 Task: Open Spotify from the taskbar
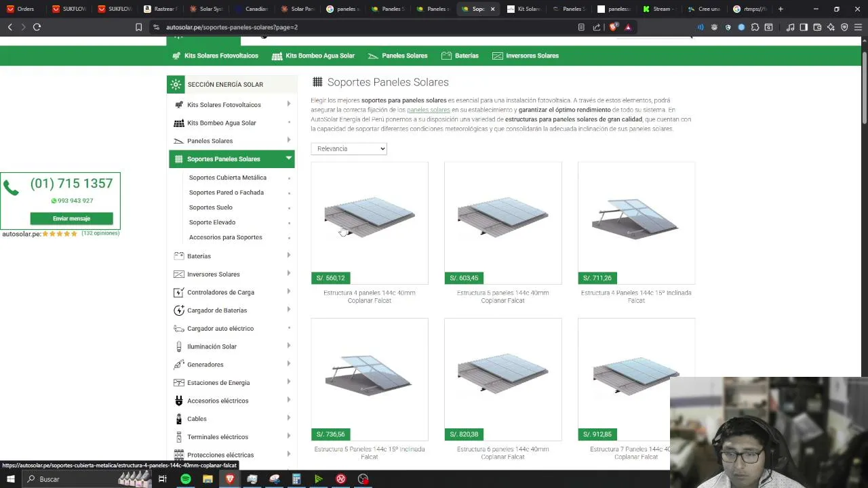click(185, 479)
